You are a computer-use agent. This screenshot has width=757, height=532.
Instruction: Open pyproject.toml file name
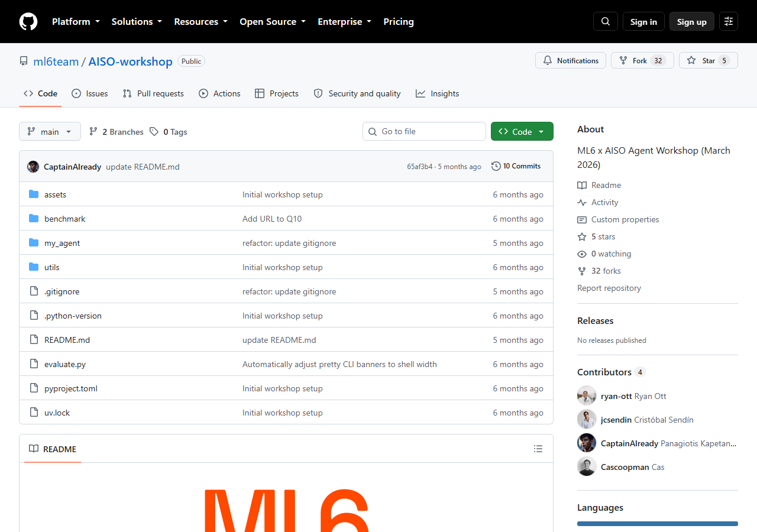(x=71, y=388)
